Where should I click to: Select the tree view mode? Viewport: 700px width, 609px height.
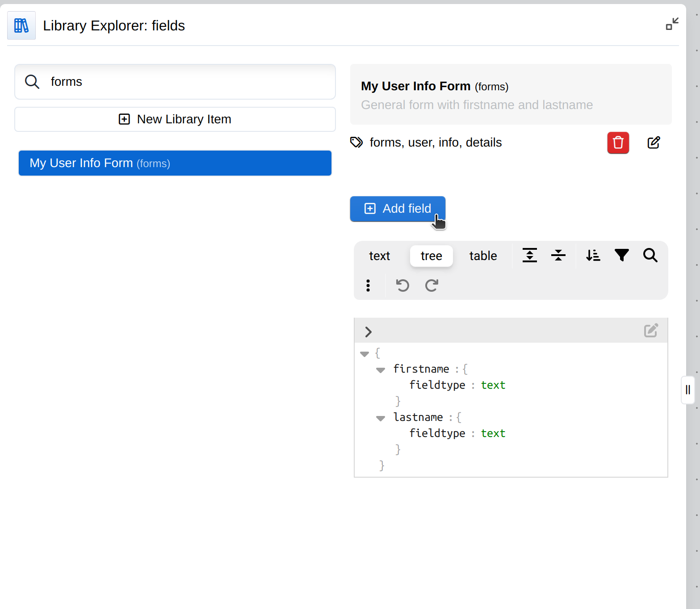coord(431,256)
